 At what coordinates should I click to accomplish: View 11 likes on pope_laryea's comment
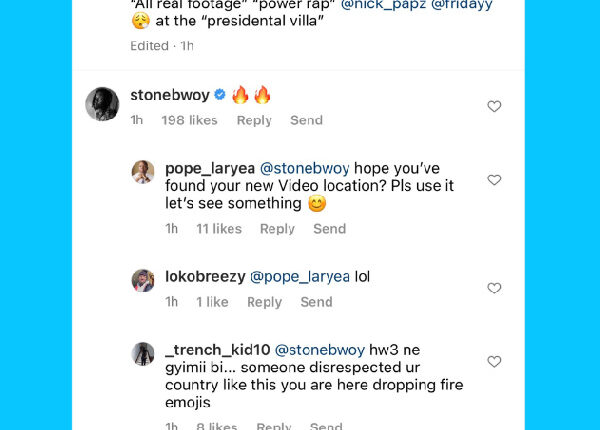[219, 229]
